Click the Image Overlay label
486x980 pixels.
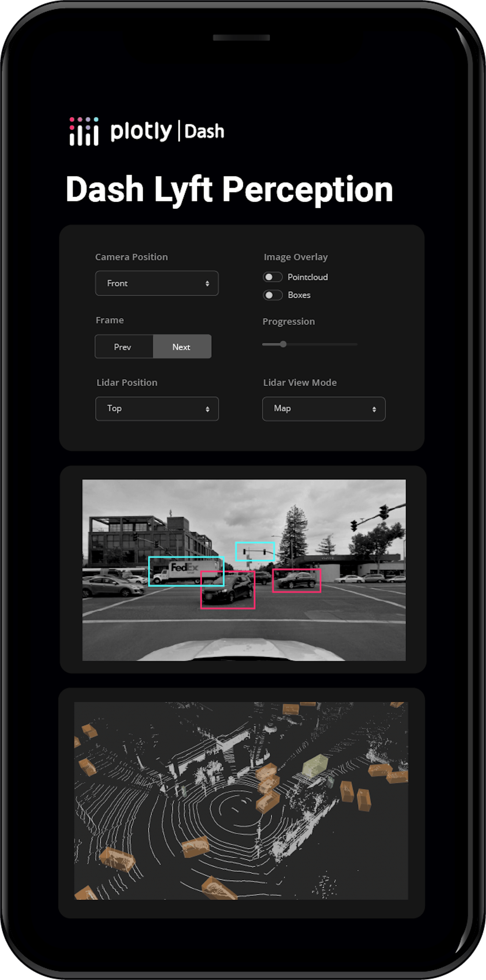pos(296,257)
